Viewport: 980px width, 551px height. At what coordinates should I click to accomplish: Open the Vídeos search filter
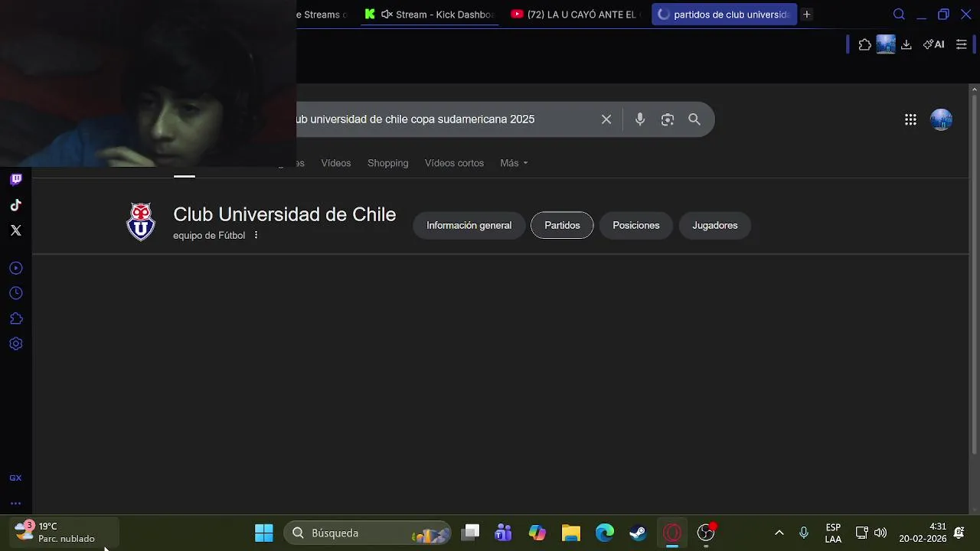(336, 163)
